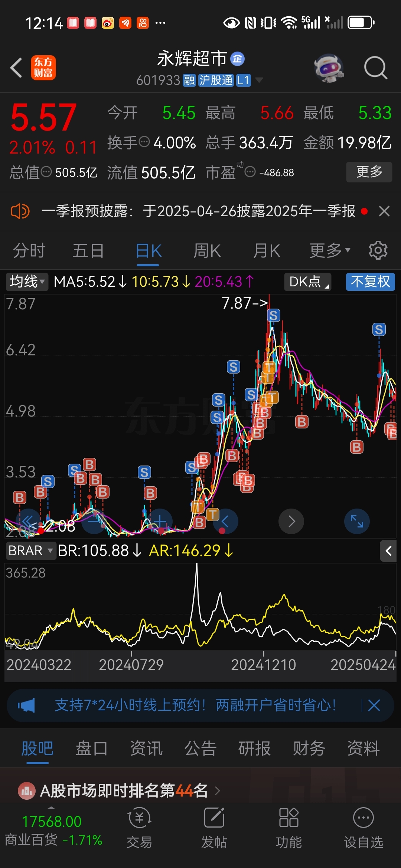Change the 不复权 adjustment setting

tap(371, 282)
